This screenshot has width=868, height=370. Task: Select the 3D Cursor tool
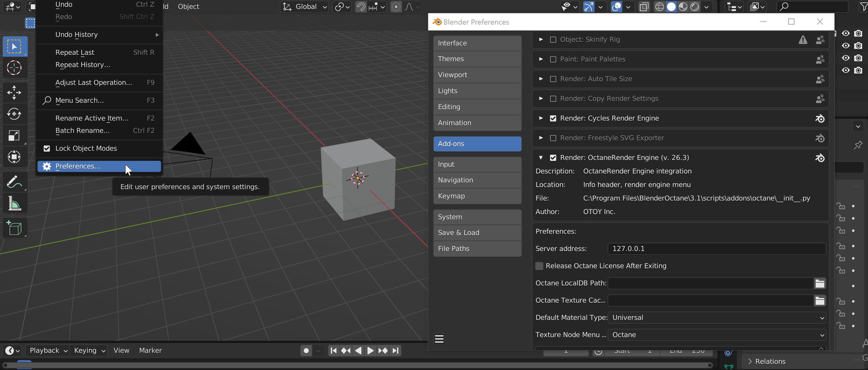14,68
